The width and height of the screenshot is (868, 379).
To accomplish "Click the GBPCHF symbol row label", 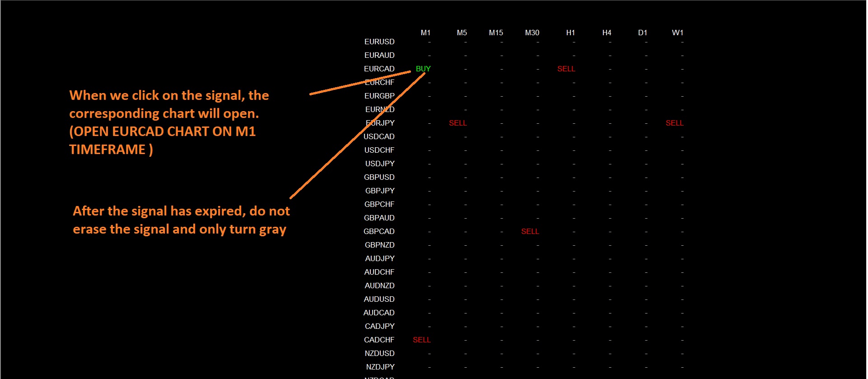I will click(379, 204).
